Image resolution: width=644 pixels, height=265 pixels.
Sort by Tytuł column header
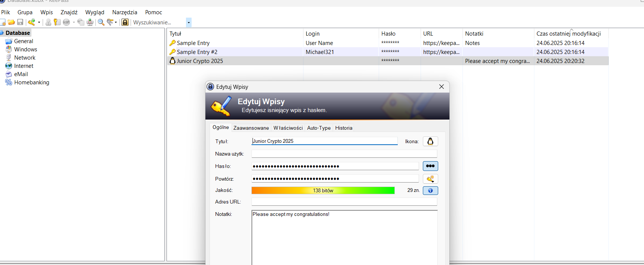235,34
